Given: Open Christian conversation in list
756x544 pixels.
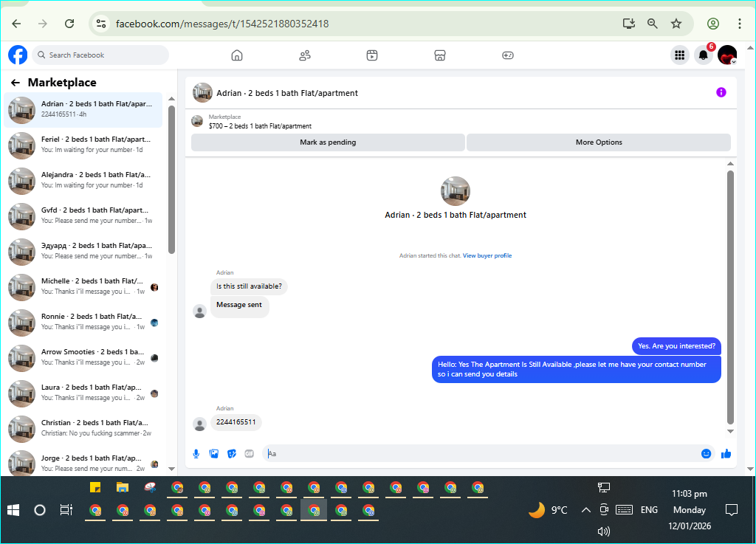Looking at the screenshot, I should click(83, 428).
